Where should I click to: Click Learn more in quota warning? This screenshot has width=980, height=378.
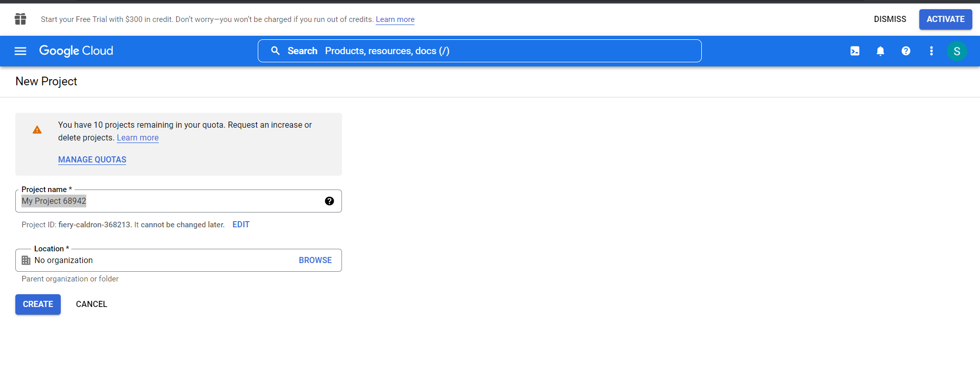[138, 138]
